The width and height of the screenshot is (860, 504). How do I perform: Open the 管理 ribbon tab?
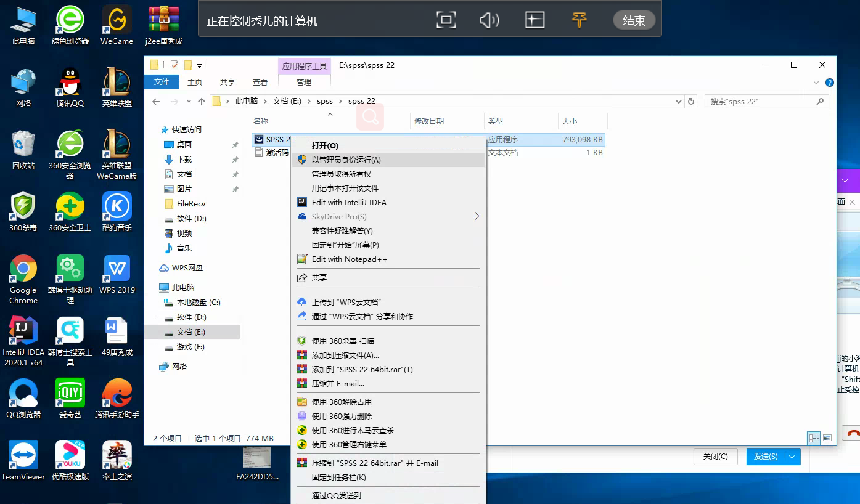tap(304, 82)
